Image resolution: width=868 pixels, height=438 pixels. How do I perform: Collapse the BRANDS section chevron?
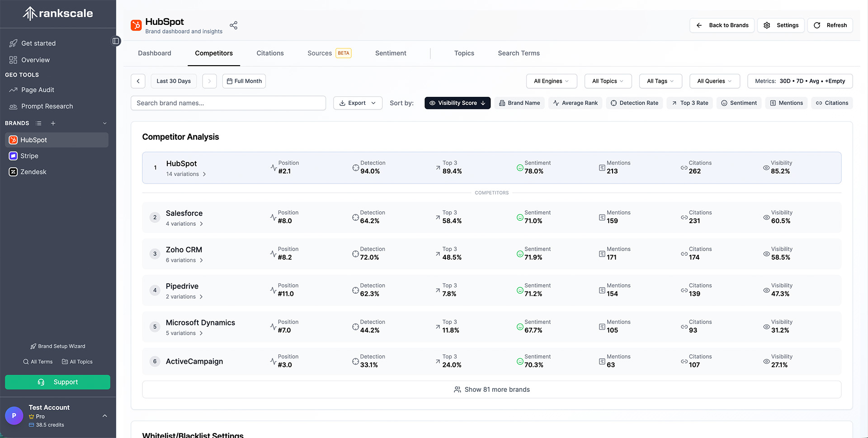104,123
